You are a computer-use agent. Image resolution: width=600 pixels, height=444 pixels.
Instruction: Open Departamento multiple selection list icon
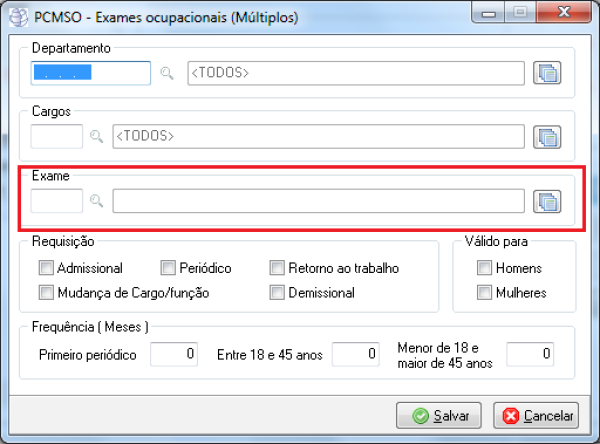[x=546, y=74]
